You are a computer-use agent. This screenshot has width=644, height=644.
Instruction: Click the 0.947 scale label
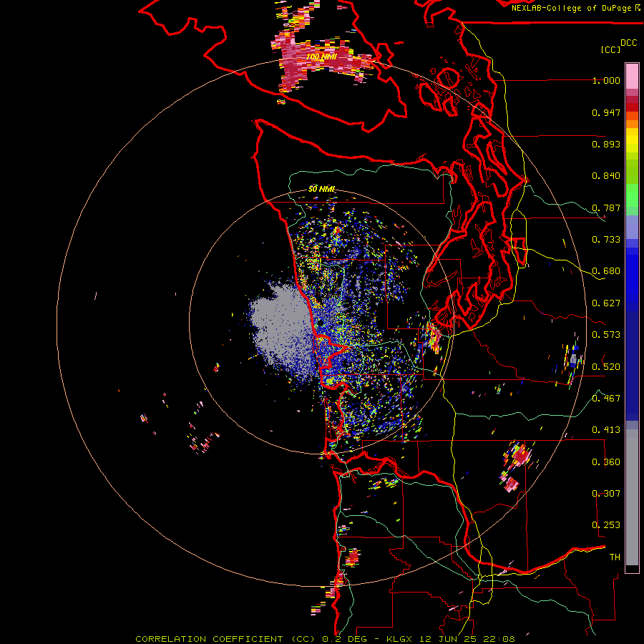pos(606,112)
